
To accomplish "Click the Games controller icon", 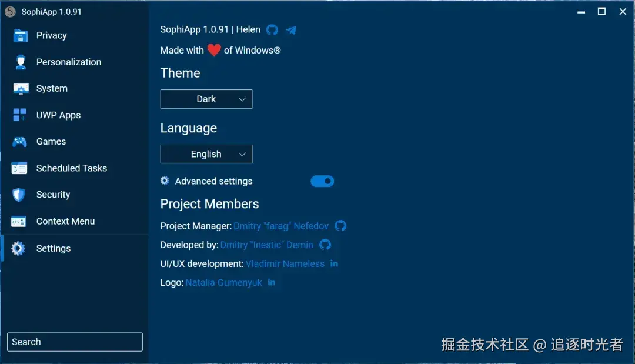I will point(19,142).
